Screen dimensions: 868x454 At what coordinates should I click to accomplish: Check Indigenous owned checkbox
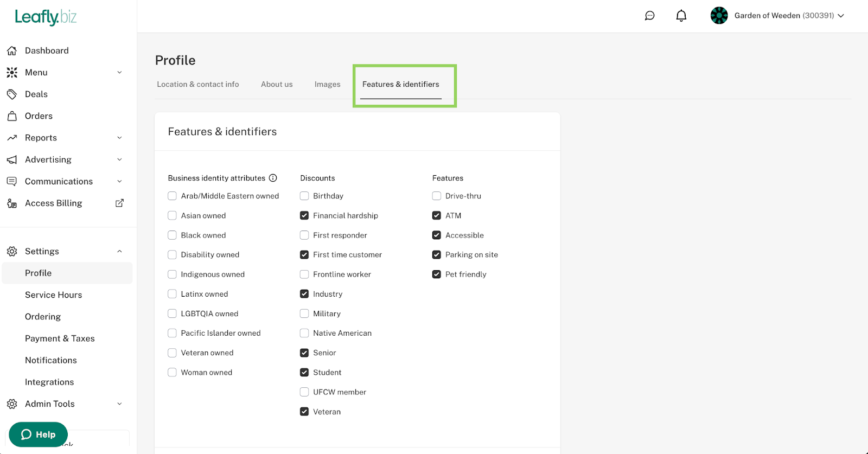click(x=172, y=274)
